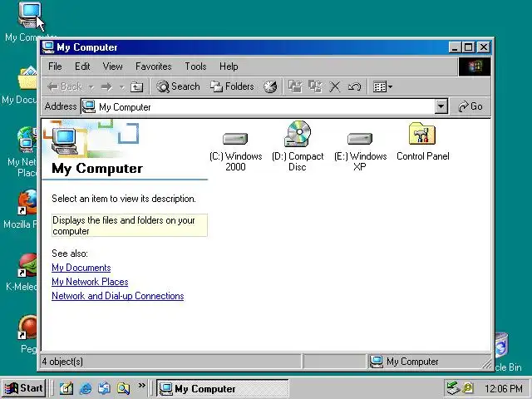Follow the My Documents link
Viewport: 532px width, 399px height.
pyautogui.click(x=81, y=268)
